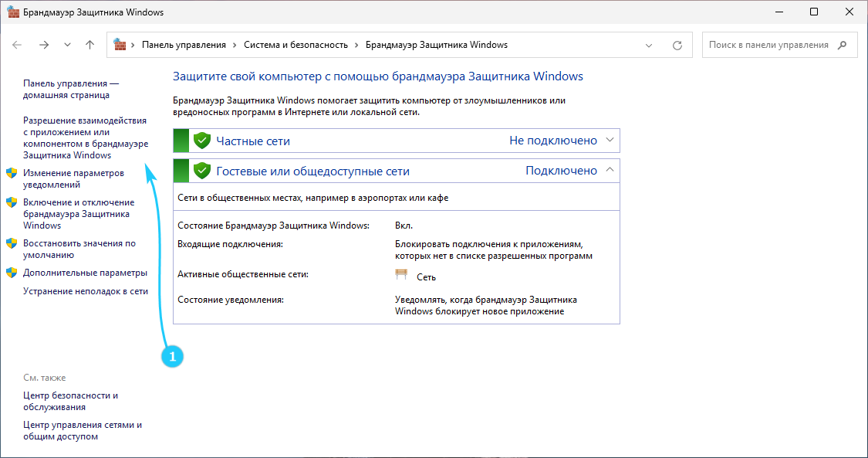Click breadcrumb chevron before 'Панель управления'

coord(133,45)
